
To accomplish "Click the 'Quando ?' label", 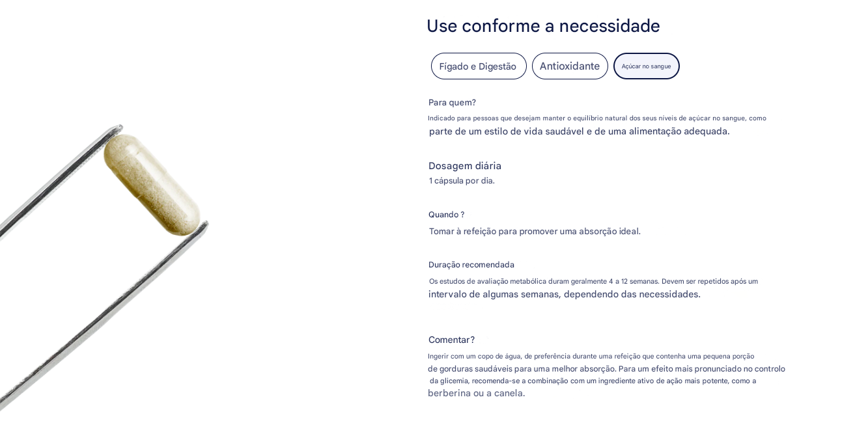I will [446, 215].
